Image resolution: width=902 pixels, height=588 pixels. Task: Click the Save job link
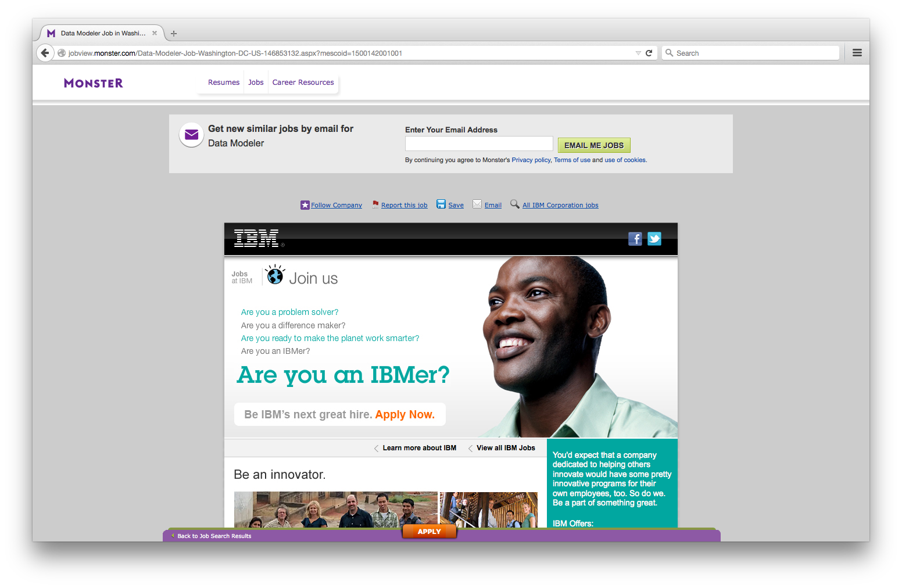click(x=456, y=205)
